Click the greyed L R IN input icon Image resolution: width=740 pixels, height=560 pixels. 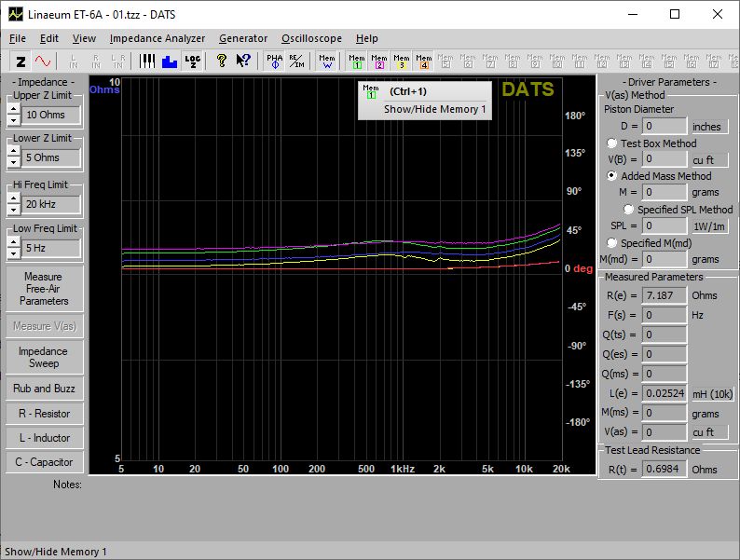(x=118, y=61)
